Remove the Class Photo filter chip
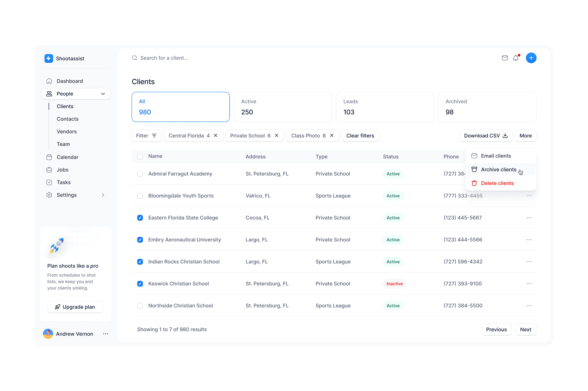 point(331,135)
